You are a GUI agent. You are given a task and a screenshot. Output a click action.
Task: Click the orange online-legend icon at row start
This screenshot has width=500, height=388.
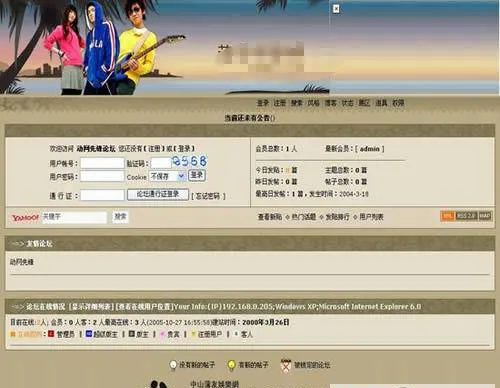pos(13,334)
